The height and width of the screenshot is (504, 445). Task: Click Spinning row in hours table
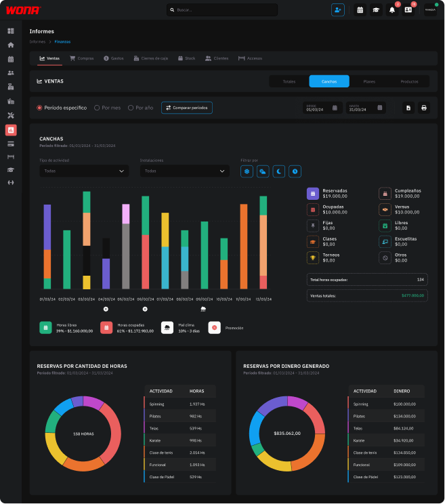point(180,404)
